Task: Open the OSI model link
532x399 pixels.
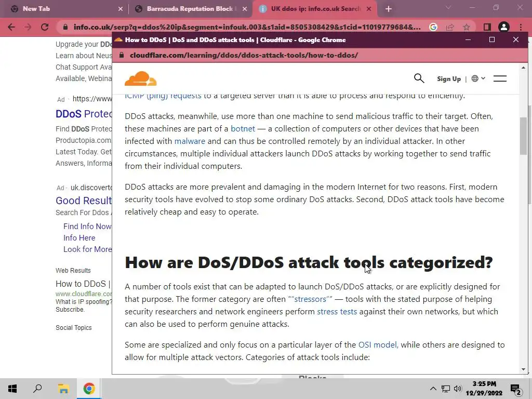Action: [378, 345]
